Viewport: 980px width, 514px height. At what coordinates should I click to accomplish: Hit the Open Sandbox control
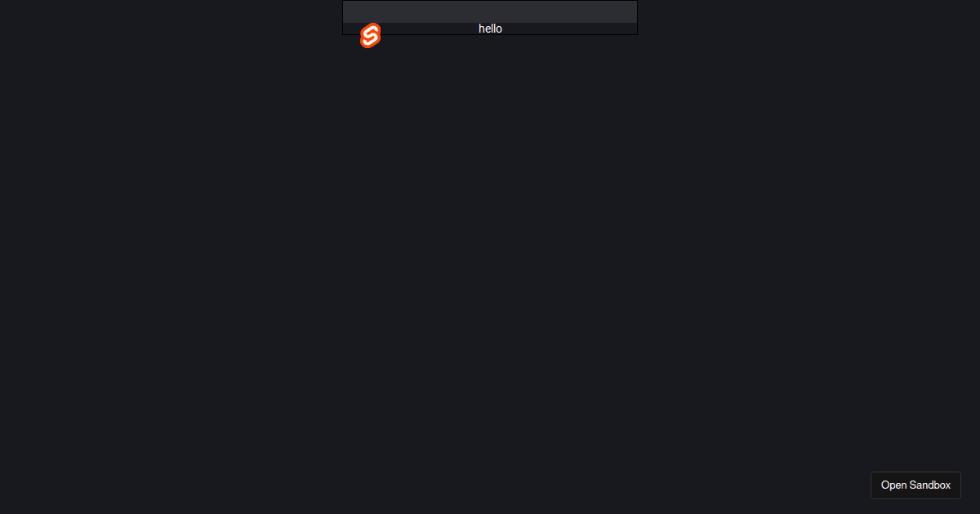(x=915, y=485)
